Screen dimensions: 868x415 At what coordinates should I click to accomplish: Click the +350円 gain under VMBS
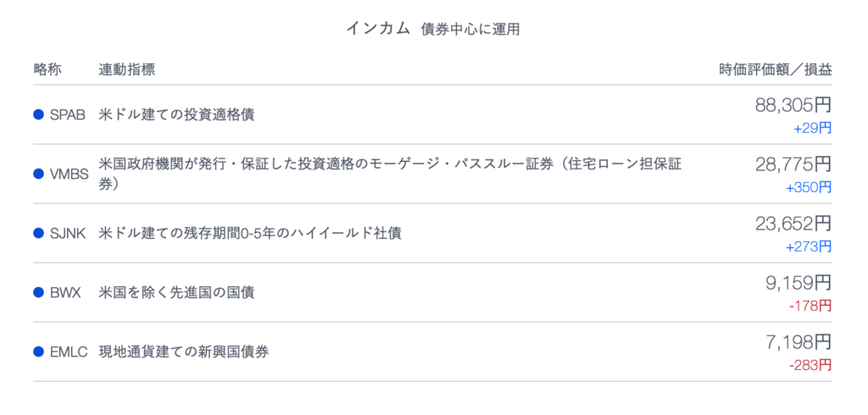(x=808, y=187)
